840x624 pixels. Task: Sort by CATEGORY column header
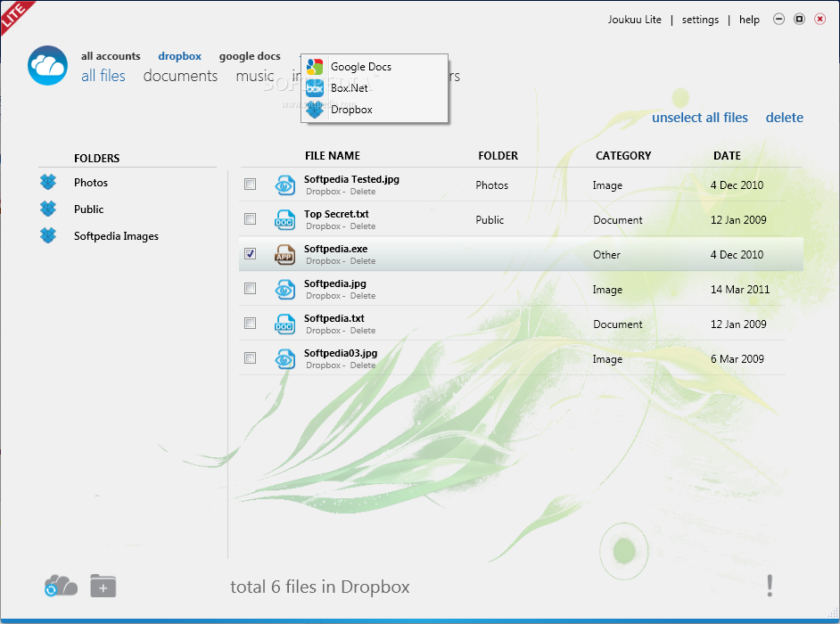point(623,155)
